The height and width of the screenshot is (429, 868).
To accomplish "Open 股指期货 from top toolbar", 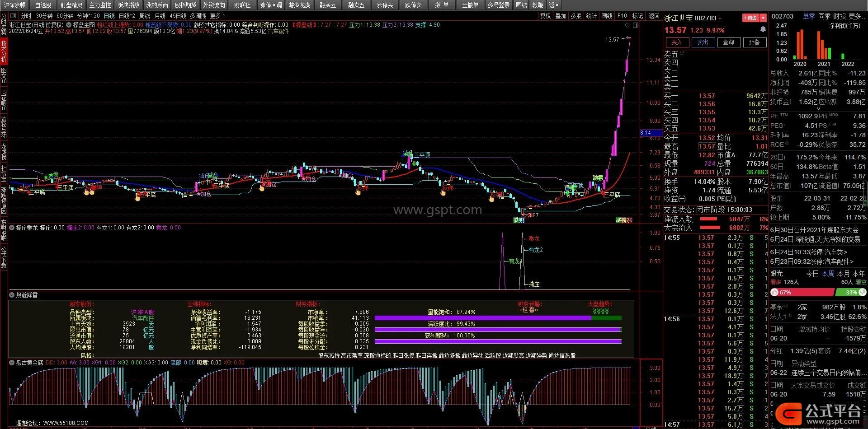I will point(185,5).
